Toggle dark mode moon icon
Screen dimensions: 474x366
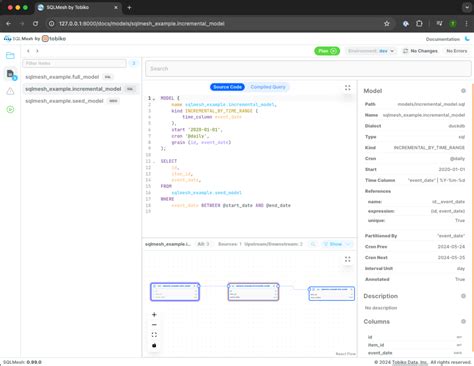point(467,39)
